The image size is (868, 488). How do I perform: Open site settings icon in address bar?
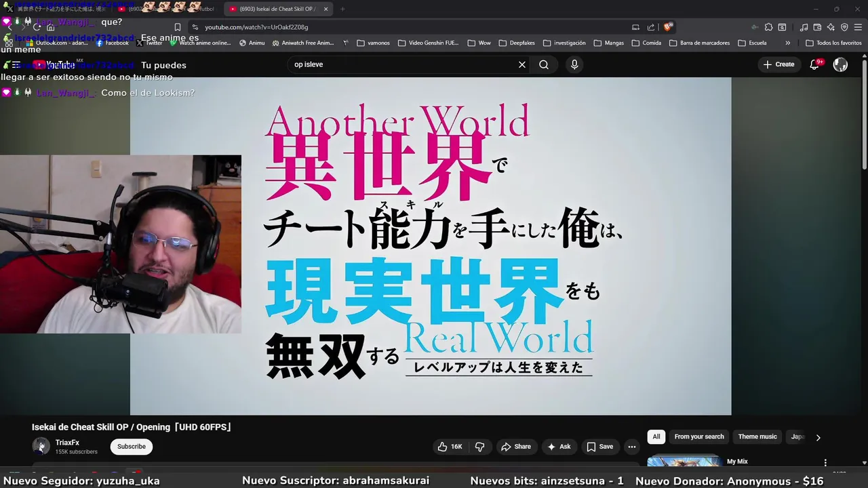click(195, 27)
